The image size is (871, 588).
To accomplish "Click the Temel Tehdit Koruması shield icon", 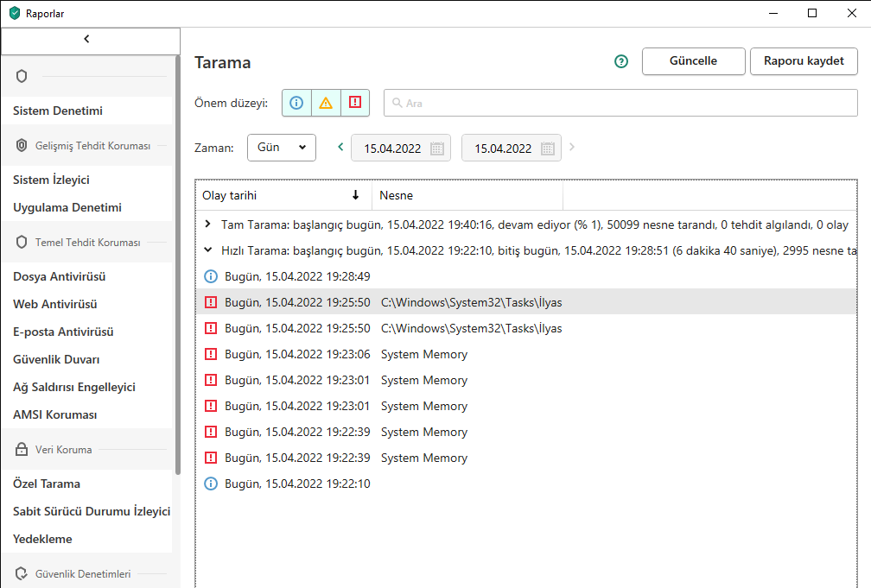I will pos(22,242).
